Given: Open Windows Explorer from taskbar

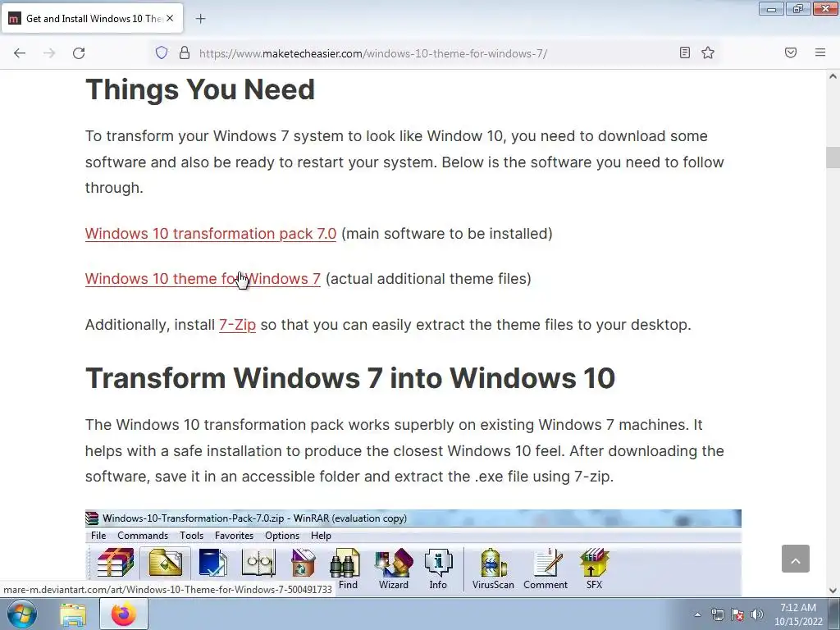Looking at the screenshot, I should [73, 614].
